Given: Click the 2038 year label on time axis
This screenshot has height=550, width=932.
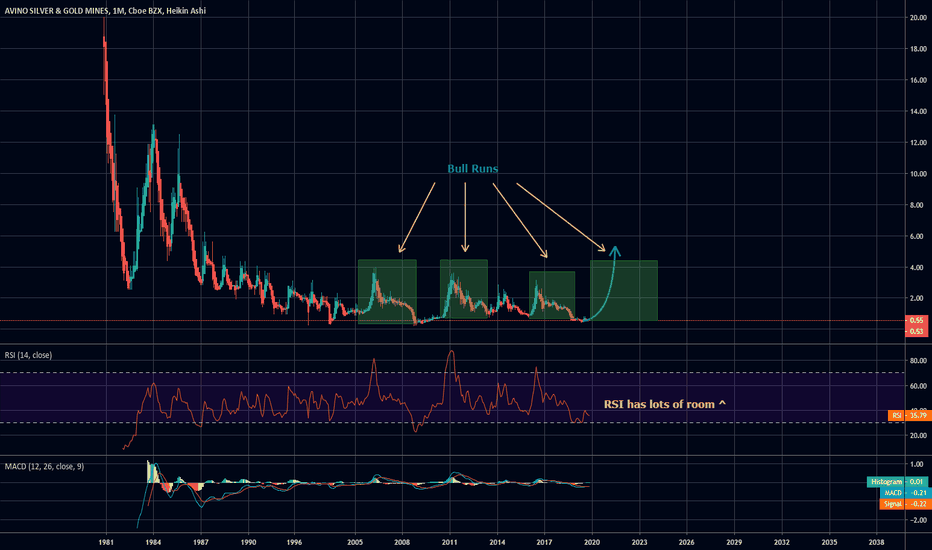Looking at the screenshot, I should pos(876,542).
